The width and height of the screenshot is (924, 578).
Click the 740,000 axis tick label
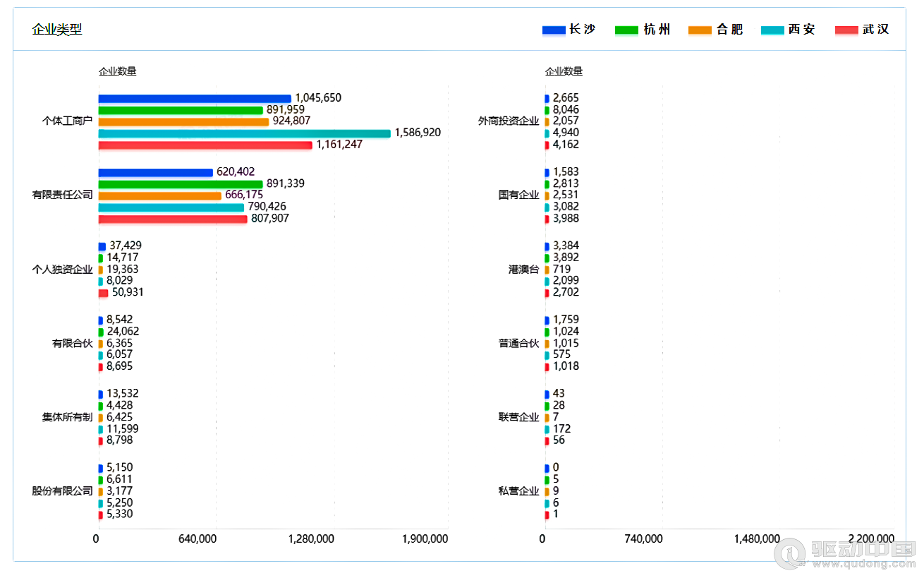pyautogui.click(x=644, y=539)
